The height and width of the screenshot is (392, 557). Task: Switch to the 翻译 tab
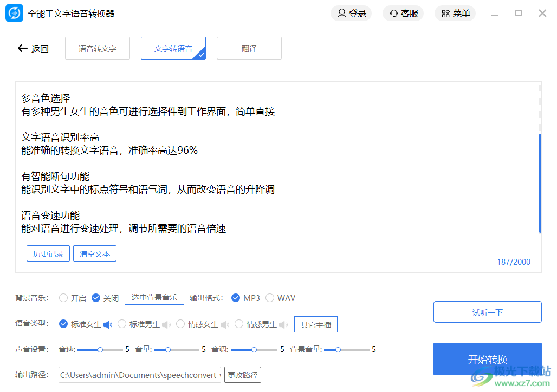(249, 48)
